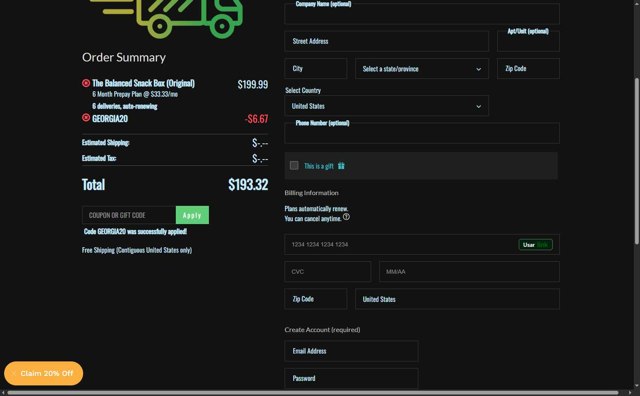
Task: Focus the MM/AA expiry field
Action: [469, 271]
